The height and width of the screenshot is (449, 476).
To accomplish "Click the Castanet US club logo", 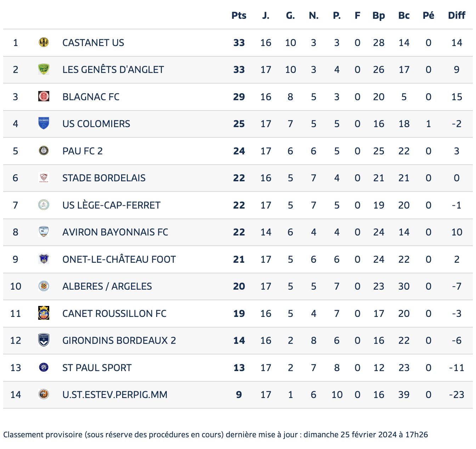I will click(44, 42).
